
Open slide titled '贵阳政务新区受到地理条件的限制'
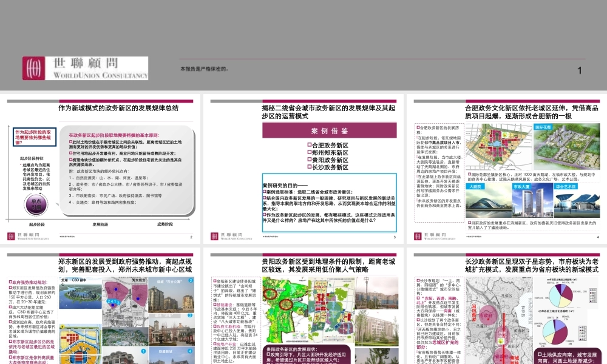pyautogui.click(x=303, y=307)
